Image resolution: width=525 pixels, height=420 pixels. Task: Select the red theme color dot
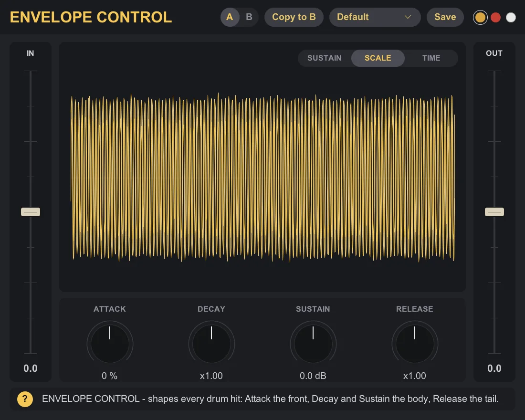click(495, 17)
